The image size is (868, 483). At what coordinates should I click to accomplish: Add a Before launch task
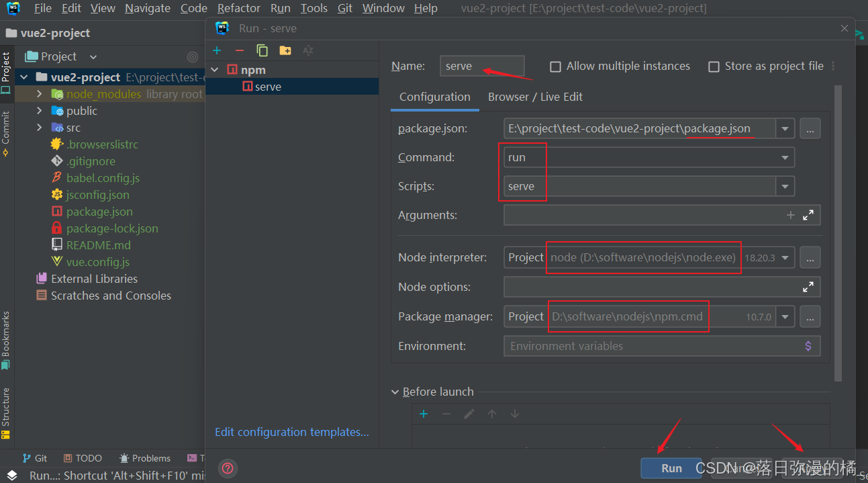pos(424,414)
